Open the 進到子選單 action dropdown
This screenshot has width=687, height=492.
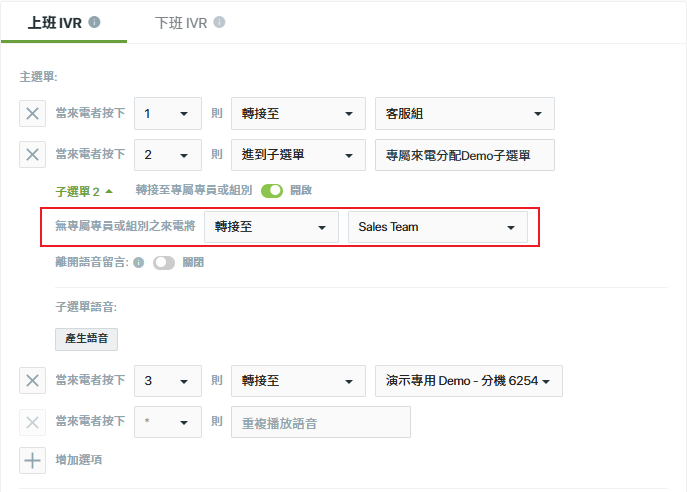pos(298,155)
